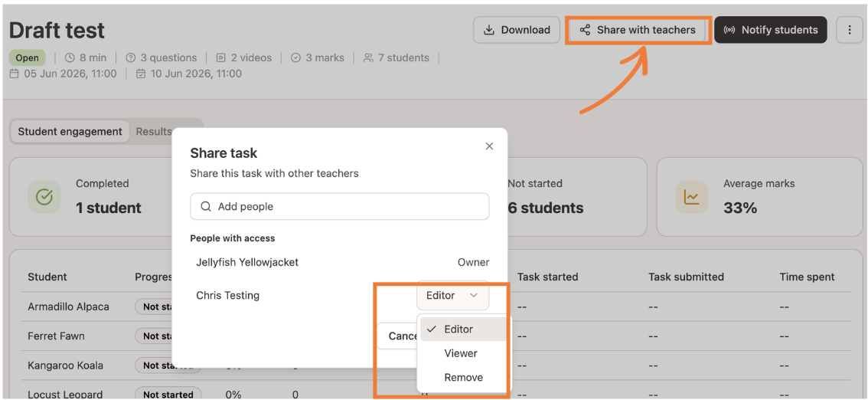Viewport: 868px width, 400px height.
Task: Click the clock icon beside 8 min
Action: click(70, 57)
